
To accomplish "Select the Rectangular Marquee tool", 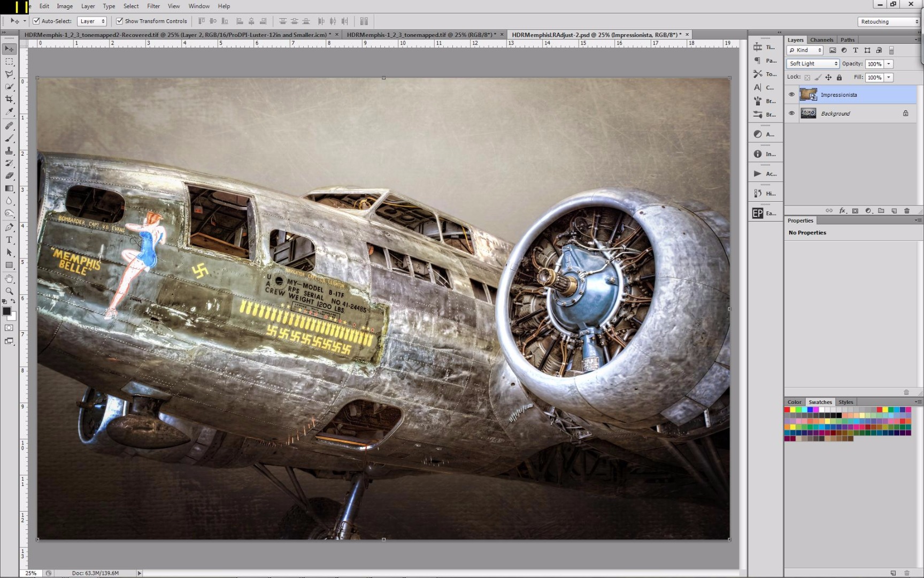I will click(9, 62).
